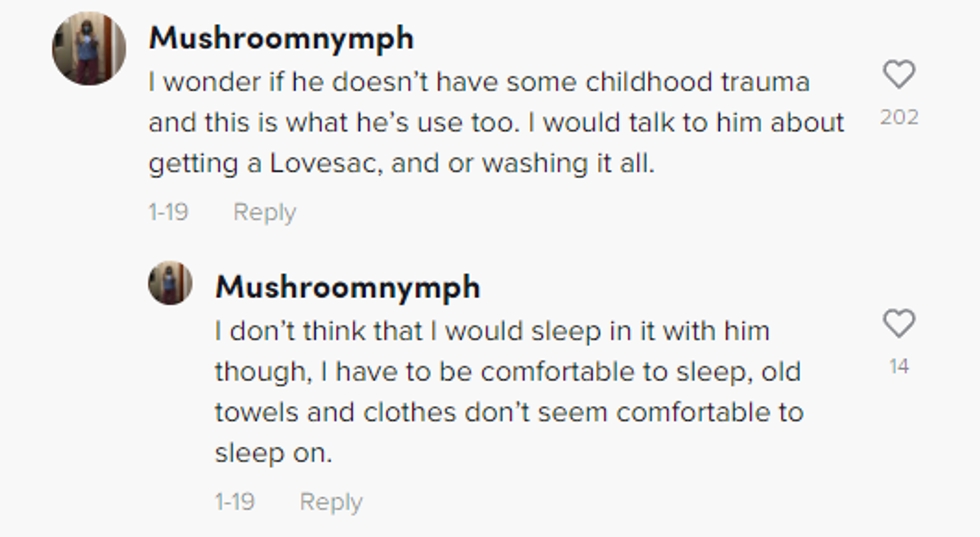This screenshot has height=537, width=980.
Task: Reply to the Lovesac comment
Action: tap(264, 212)
